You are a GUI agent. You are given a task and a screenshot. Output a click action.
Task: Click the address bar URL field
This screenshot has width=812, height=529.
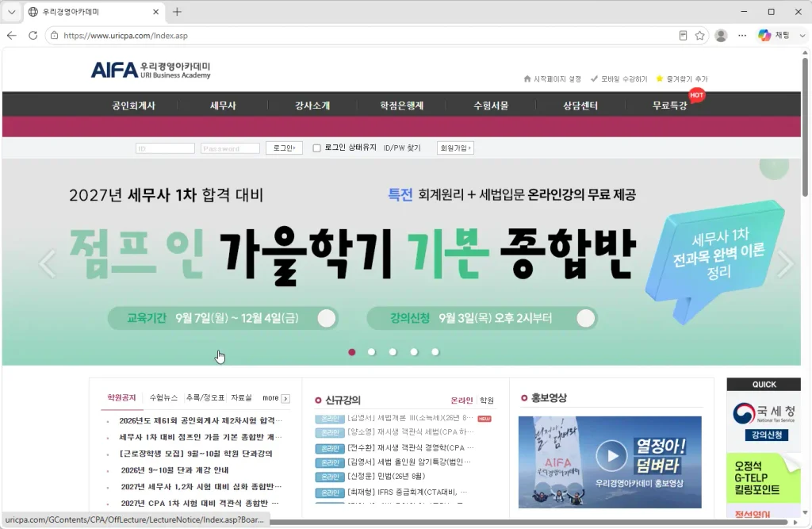point(362,35)
